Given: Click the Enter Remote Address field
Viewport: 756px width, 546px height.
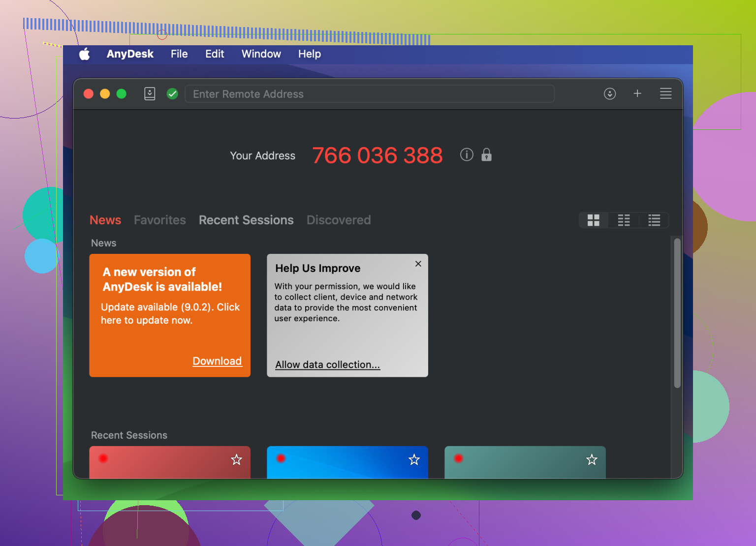Looking at the screenshot, I should point(370,93).
